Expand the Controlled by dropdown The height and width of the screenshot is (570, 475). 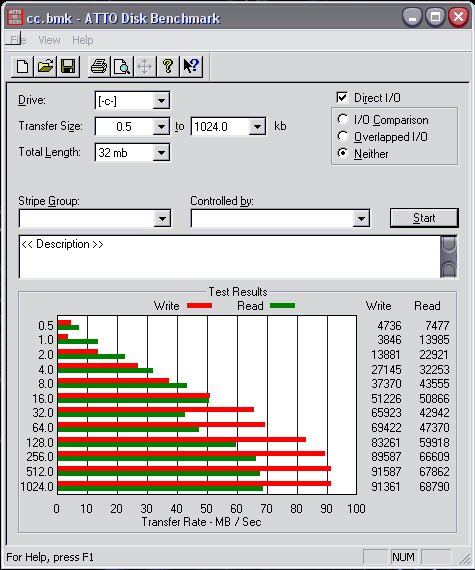(x=361, y=218)
